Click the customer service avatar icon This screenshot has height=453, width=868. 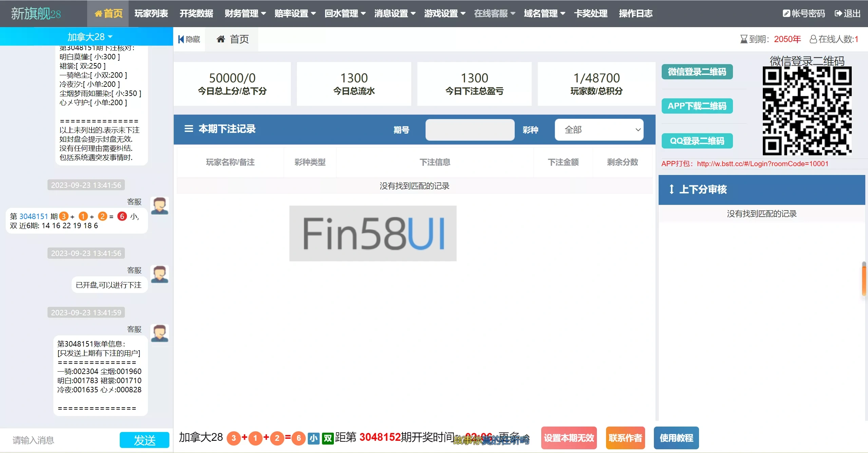click(159, 206)
